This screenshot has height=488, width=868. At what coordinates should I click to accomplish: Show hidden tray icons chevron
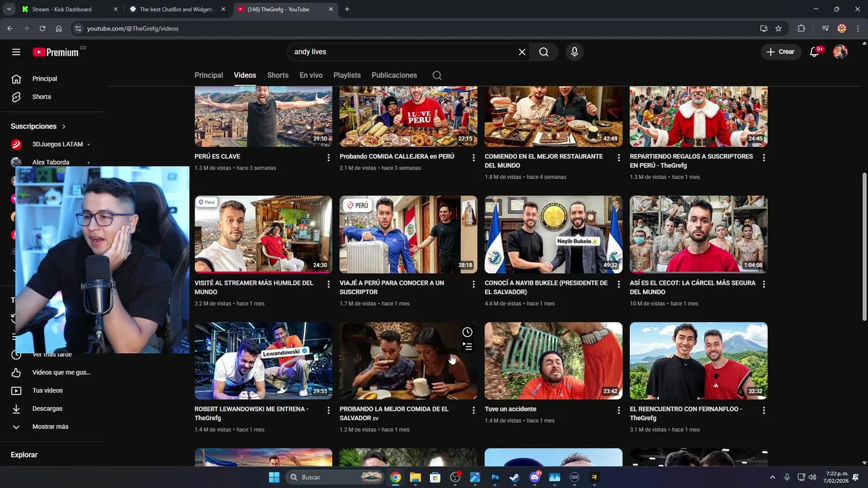773,477
